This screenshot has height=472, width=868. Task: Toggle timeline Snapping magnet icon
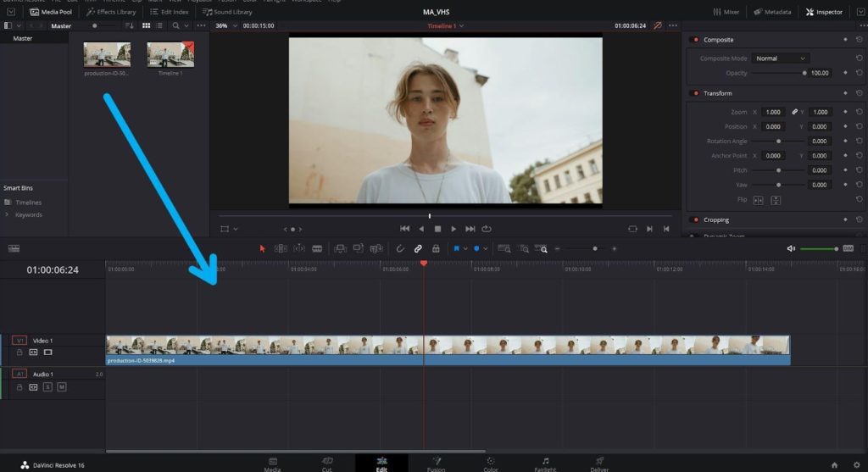(x=400, y=249)
